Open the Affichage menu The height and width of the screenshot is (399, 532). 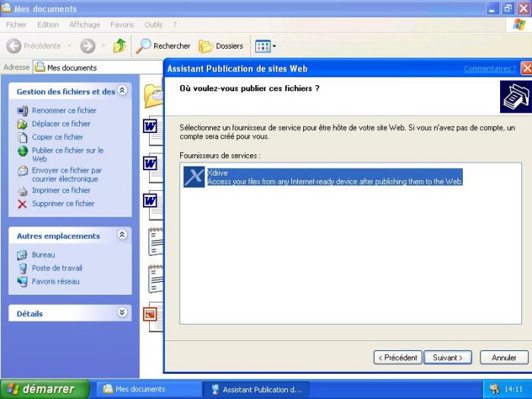84,24
